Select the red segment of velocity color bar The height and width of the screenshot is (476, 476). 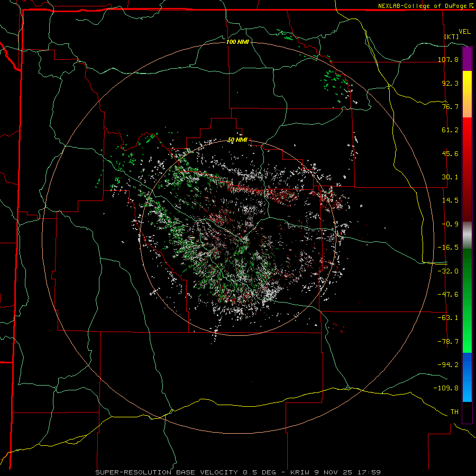tap(467, 169)
